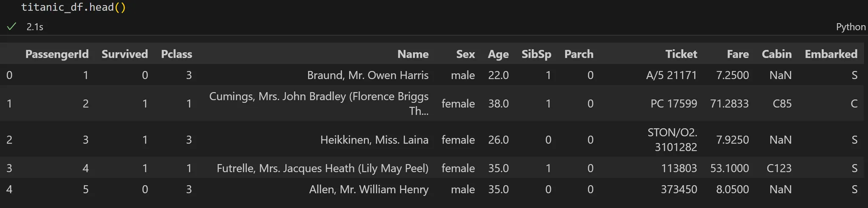Select the Braund, Mr. Owen Harris cell

coord(367,75)
